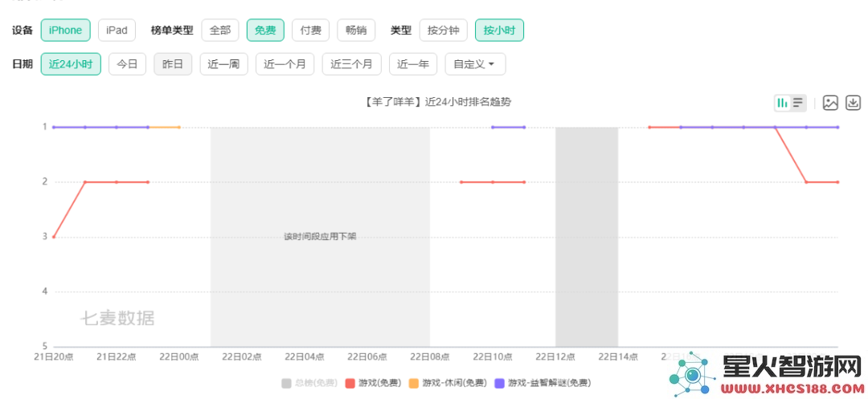868x399 pixels.
Task: Click red data point at 21日20点 rank 3
Action: pyautogui.click(x=54, y=237)
